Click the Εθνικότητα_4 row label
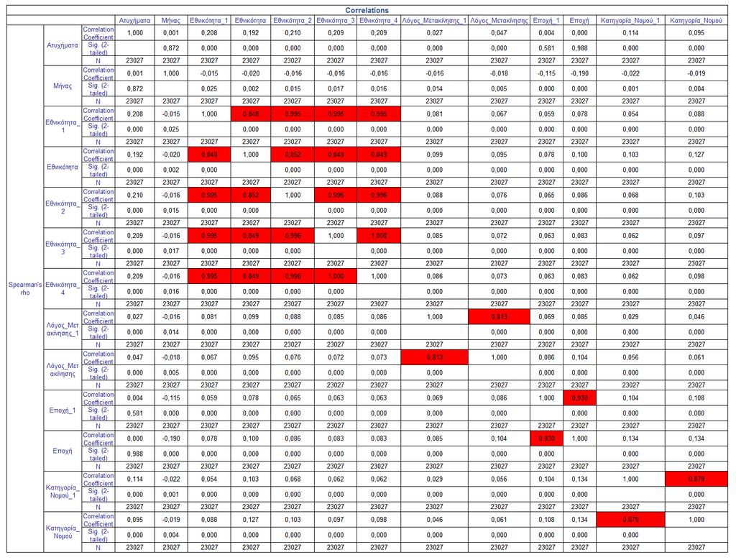This screenshot has height=560, width=736. click(x=63, y=288)
